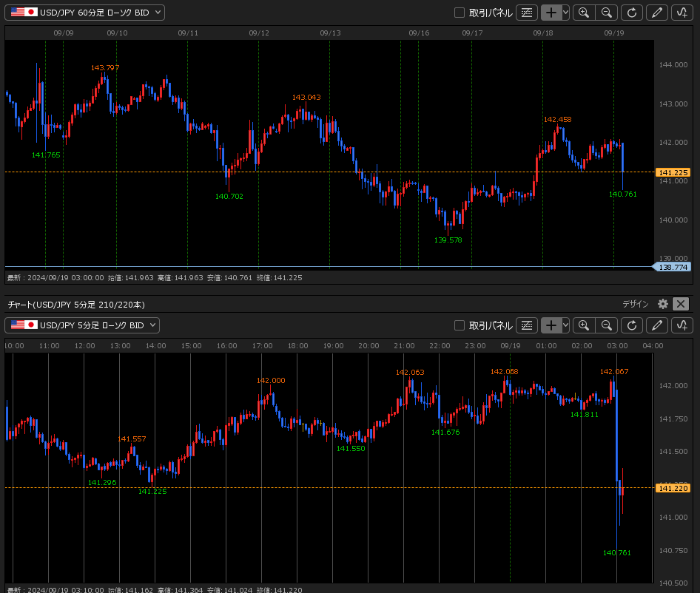
Task: Click the zigzag-plus icon on the 5分足 toolbar
Action: pos(682,325)
